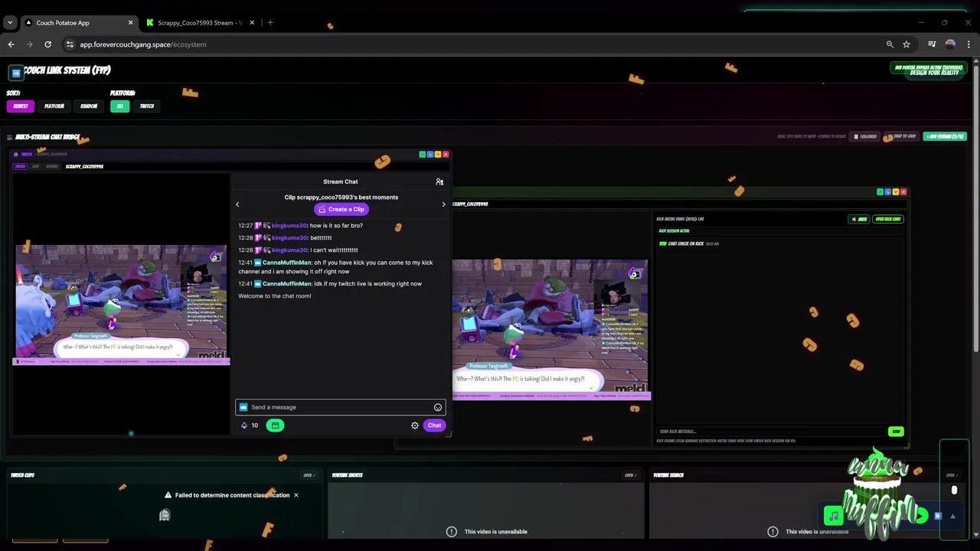Select Twitch tab in first stream panel
This screenshot has height=551, width=980.
pyautogui.click(x=21, y=166)
